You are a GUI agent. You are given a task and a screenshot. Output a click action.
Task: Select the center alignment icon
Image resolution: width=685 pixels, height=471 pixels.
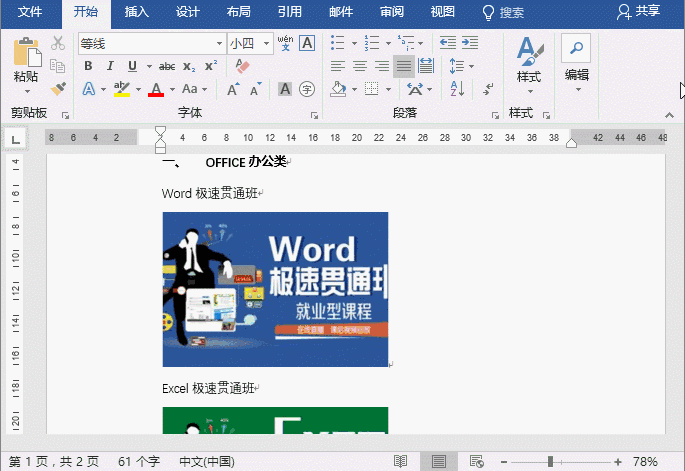359,66
